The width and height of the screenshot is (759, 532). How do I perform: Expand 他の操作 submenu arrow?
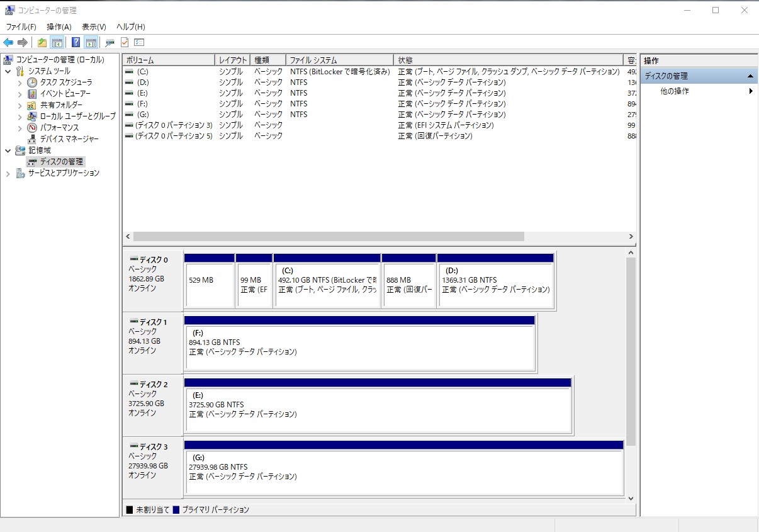pyautogui.click(x=751, y=91)
